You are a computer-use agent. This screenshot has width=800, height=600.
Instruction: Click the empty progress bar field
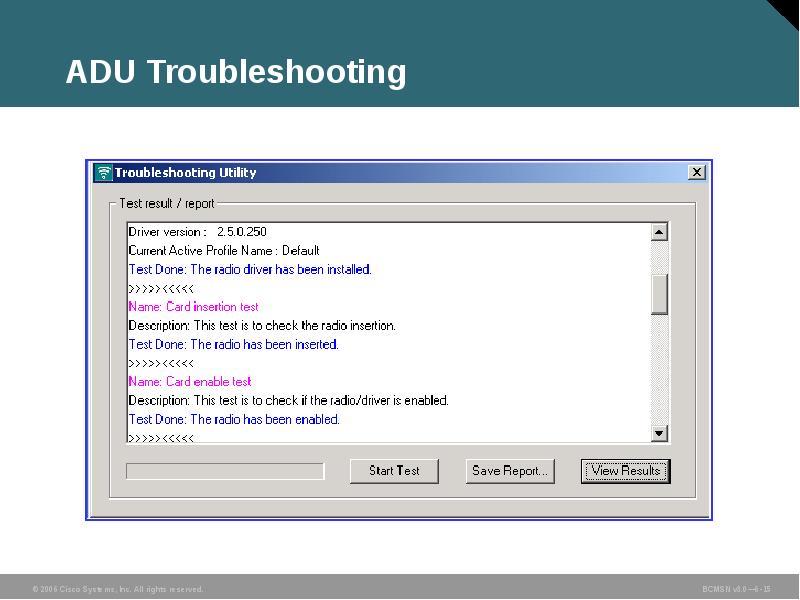point(227,470)
